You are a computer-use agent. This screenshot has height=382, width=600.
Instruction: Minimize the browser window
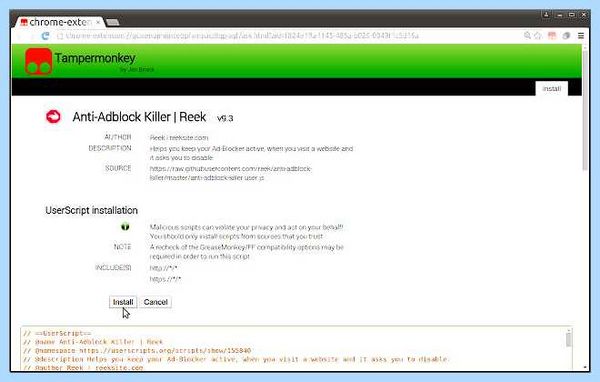(x=559, y=15)
